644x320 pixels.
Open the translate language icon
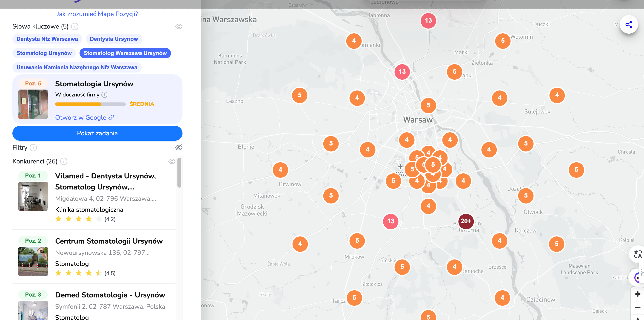(638, 254)
